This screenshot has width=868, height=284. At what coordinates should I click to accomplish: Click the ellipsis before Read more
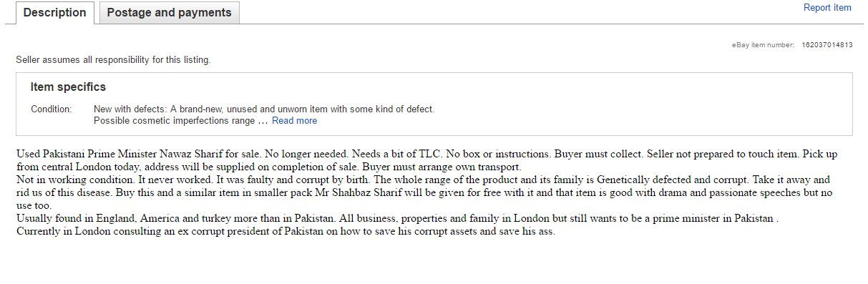tap(263, 121)
